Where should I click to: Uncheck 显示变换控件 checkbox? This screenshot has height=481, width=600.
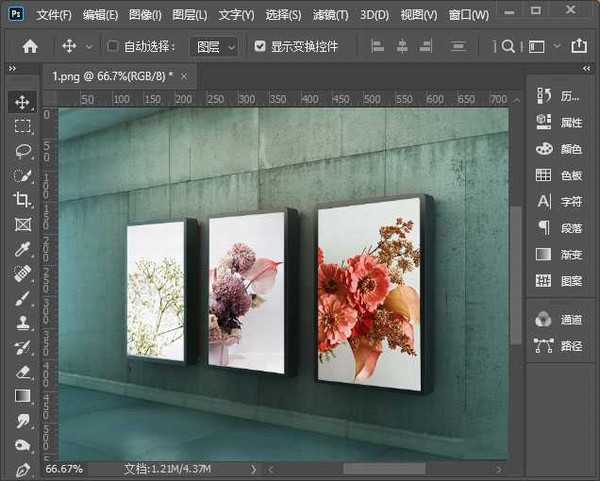tap(261, 46)
